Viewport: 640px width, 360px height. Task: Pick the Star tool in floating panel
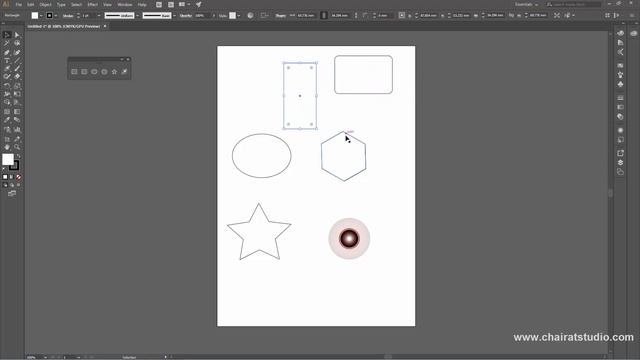[x=114, y=71]
